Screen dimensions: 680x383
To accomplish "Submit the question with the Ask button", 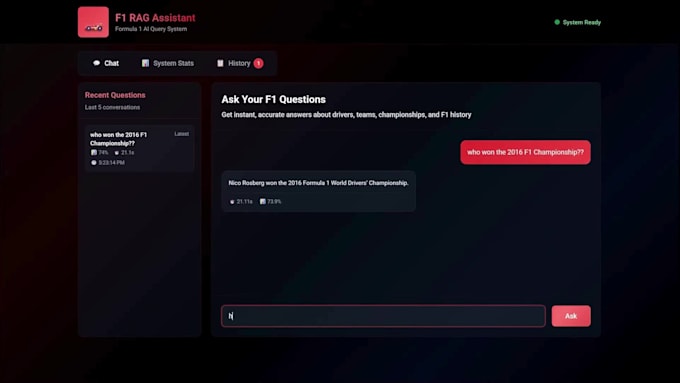I will coord(571,316).
